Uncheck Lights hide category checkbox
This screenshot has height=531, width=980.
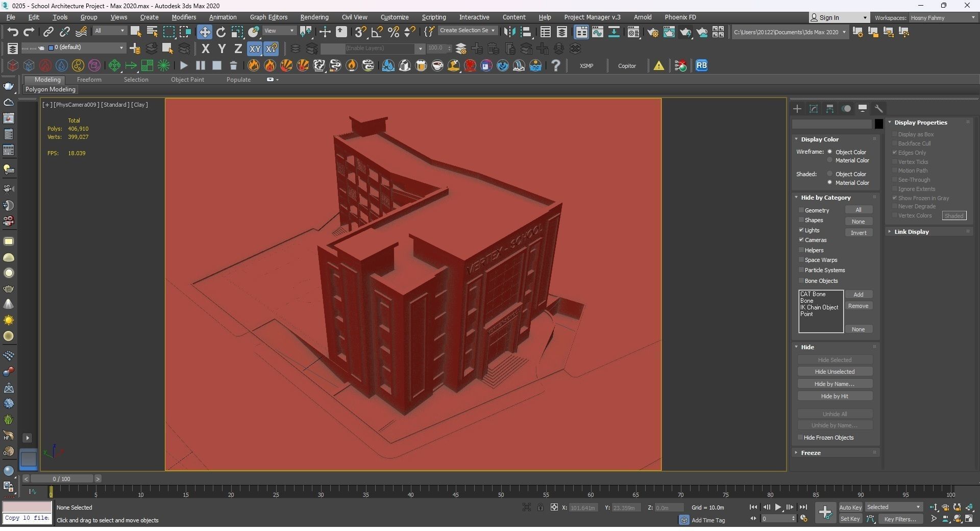coord(801,230)
